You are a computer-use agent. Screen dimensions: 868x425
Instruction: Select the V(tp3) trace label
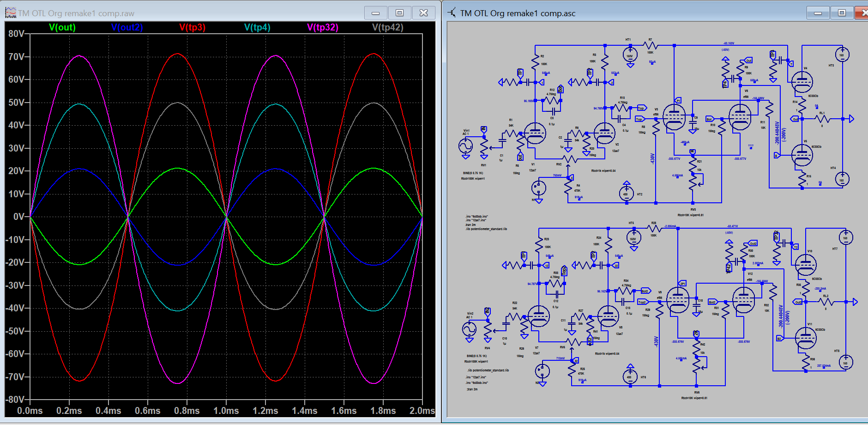[192, 27]
